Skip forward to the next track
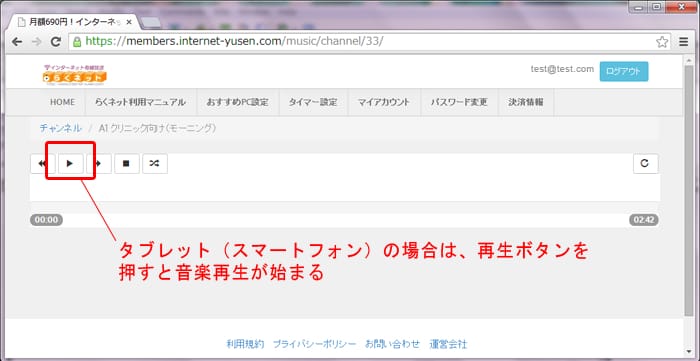 click(99, 164)
